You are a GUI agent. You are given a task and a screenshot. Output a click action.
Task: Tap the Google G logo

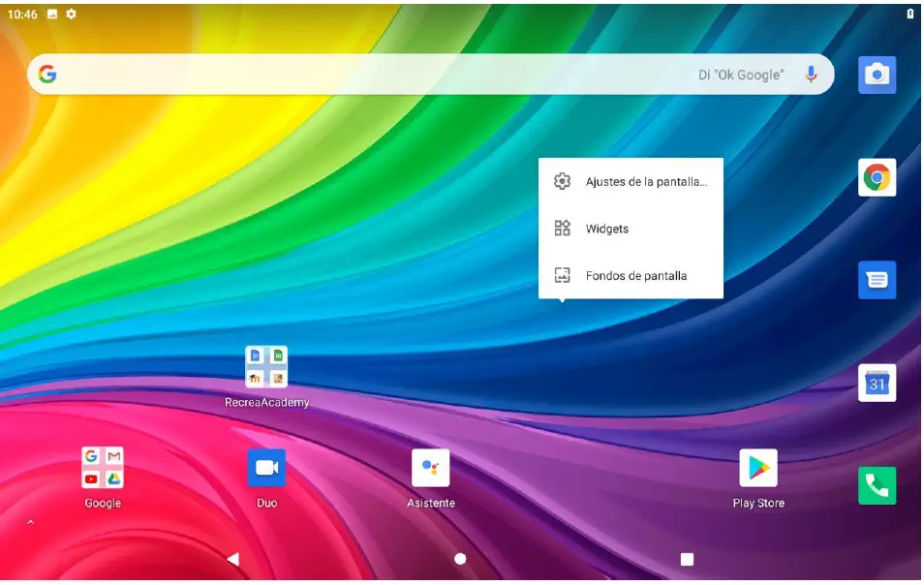[47, 75]
